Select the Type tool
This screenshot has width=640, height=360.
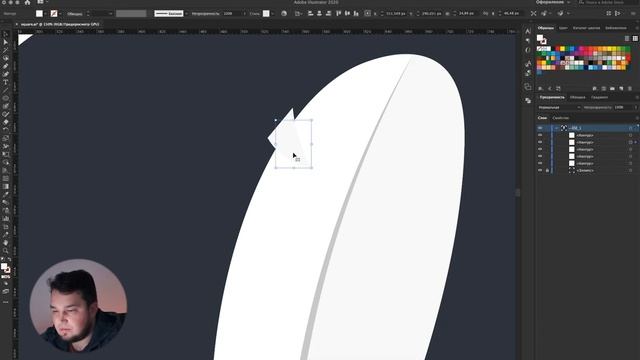tap(5, 82)
